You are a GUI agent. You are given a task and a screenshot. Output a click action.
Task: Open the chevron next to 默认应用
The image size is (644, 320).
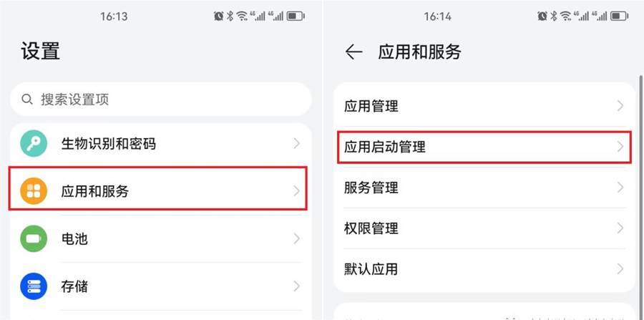click(620, 269)
